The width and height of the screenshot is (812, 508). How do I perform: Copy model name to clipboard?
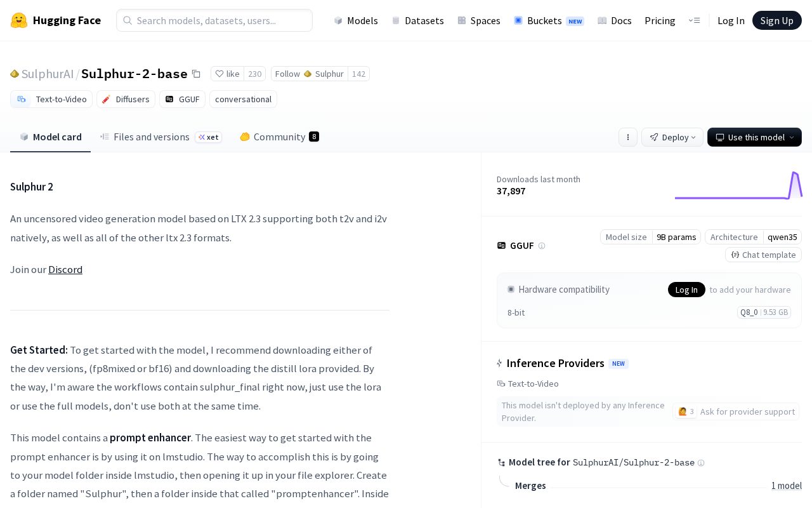(196, 74)
